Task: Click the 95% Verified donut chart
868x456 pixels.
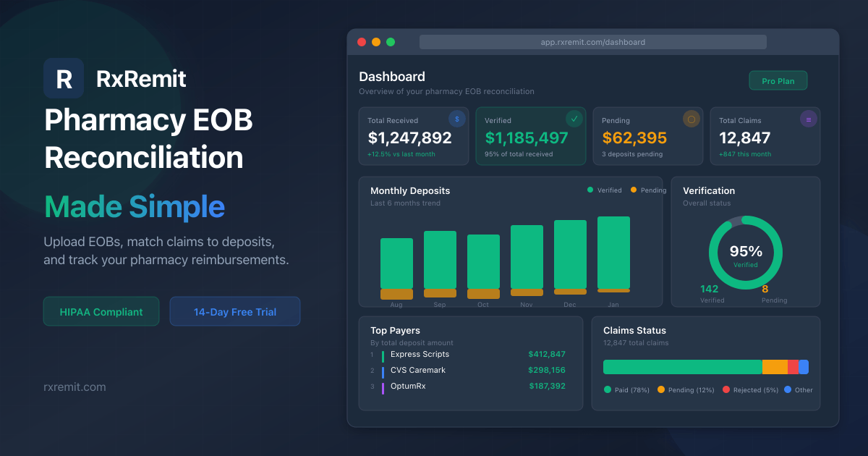Action: [746, 253]
